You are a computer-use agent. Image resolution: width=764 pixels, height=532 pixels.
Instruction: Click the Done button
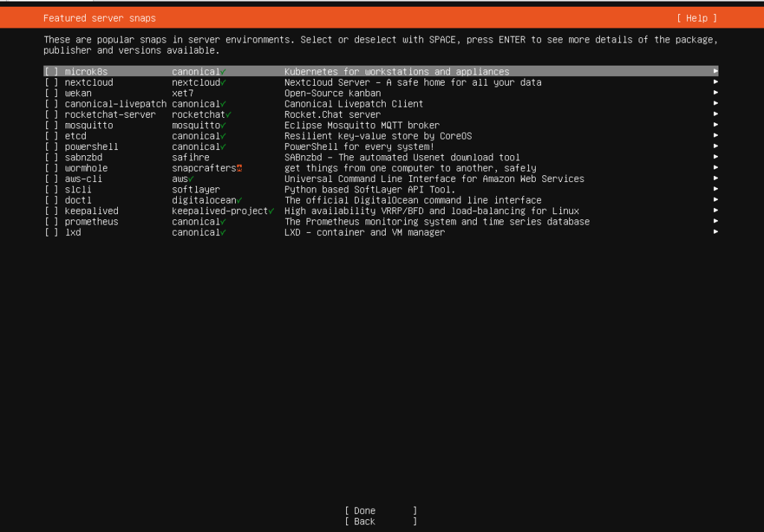tap(381, 510)
